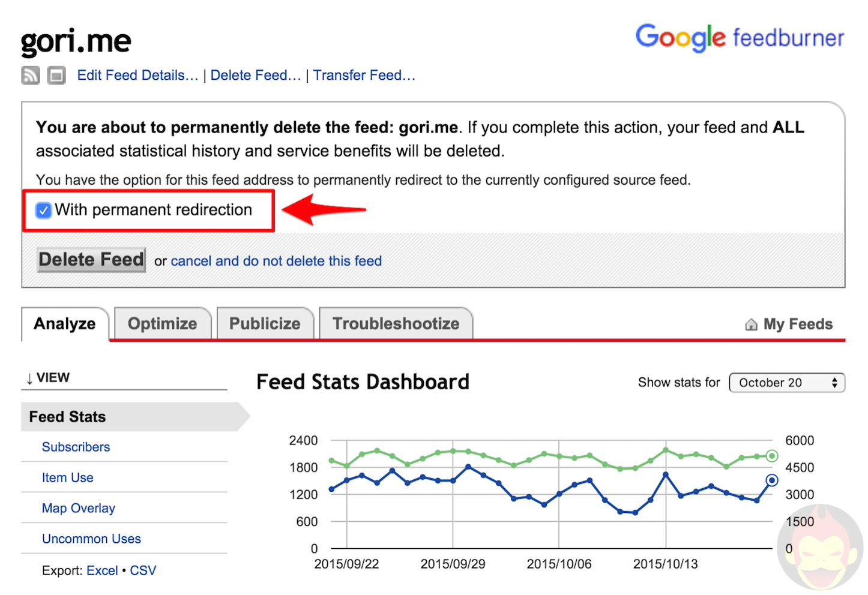
Task: Export stats as CSV
Action: point(143,571)
